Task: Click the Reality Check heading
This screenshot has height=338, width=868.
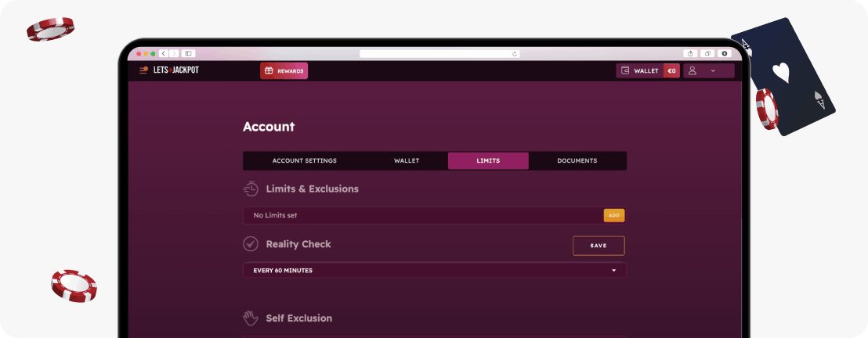Action: (298, 244)
